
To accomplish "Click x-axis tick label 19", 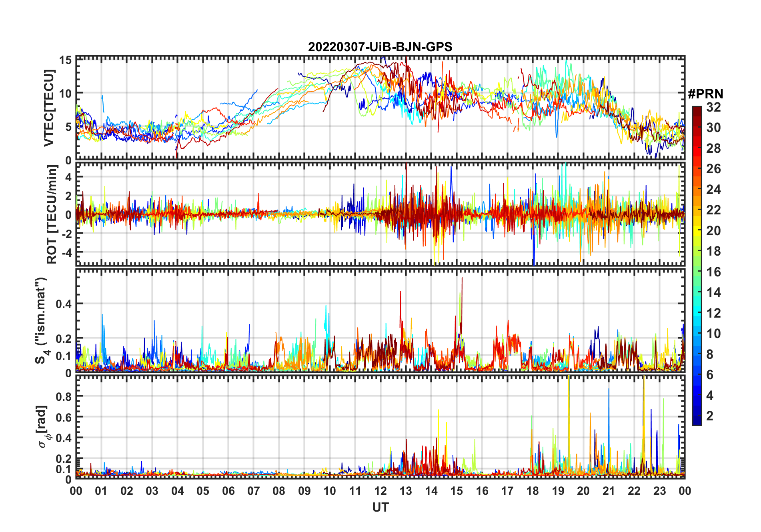I will click(558, 491).
